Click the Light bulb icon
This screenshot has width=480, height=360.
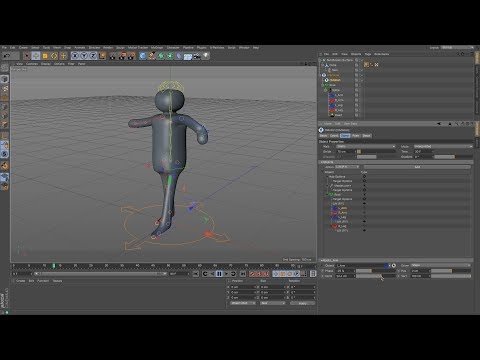(206, 56)
